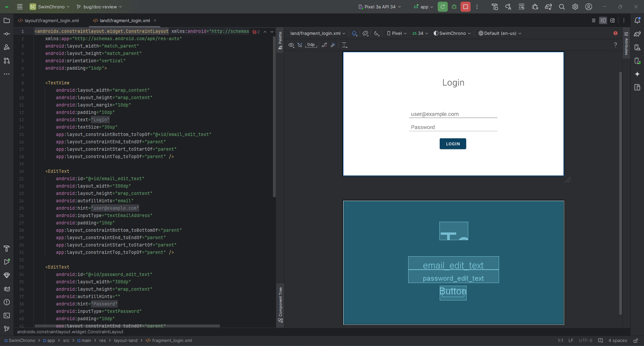Viewport: 644px width, 346px height.
Task: Click the Guidelines tool icon in design toolbar
Action: (x=344, y=45)
